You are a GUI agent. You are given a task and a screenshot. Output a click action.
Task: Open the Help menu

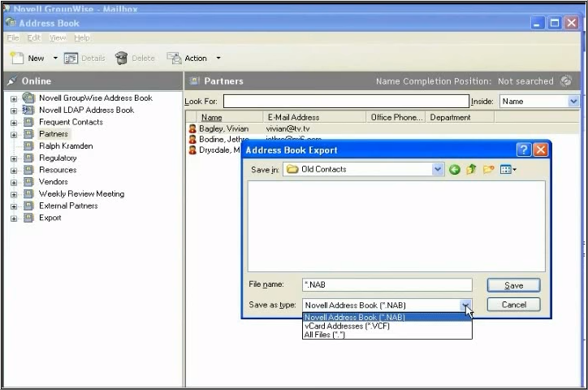point(82,38)
